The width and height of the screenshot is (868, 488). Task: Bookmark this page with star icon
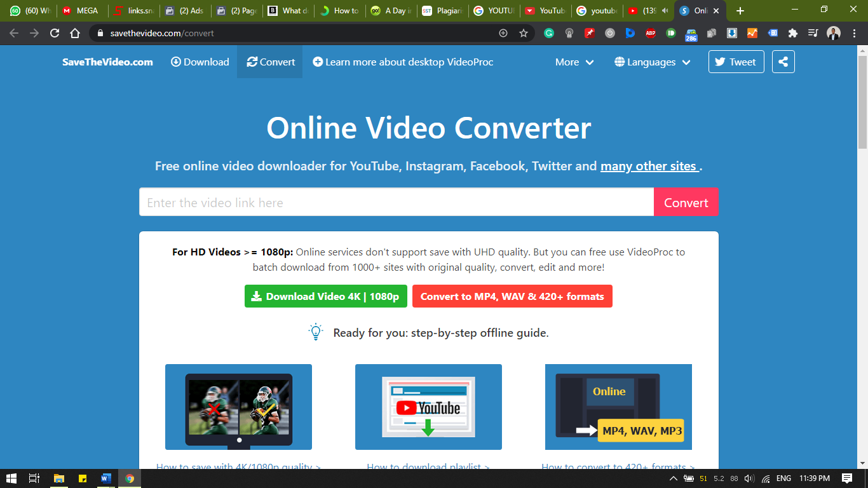pyautogui.click(x=524, y=33)
